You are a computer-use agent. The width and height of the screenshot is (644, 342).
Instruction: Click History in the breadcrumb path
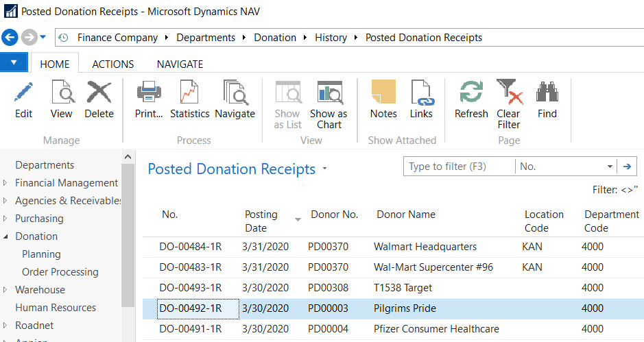click(x=331, y=38)
